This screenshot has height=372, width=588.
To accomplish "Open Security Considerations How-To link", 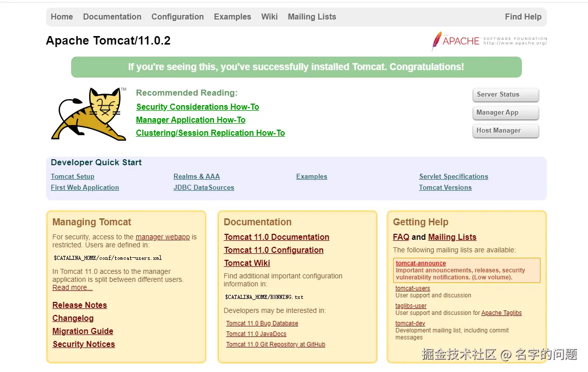I will pos(198,107).
